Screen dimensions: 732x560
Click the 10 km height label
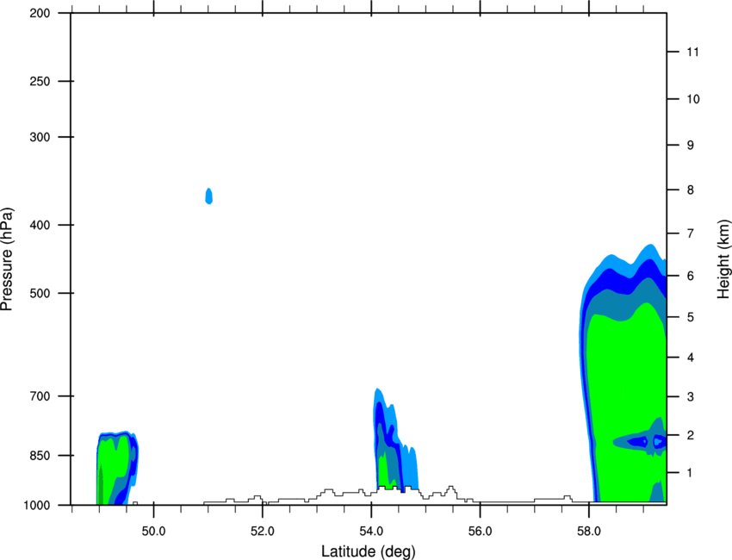coord(693,99)
